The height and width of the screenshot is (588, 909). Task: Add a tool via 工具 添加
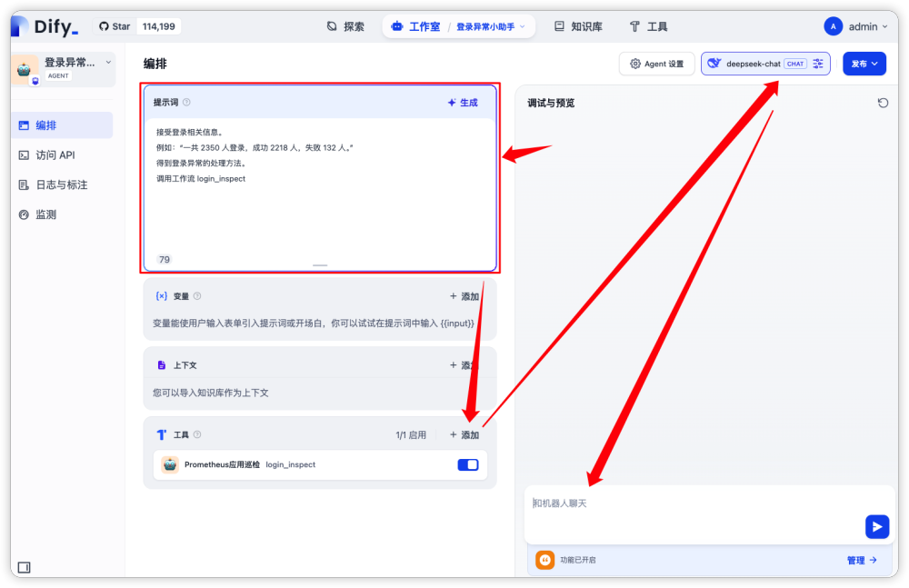[464, 435]
